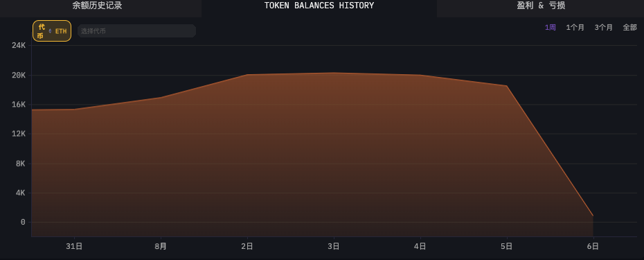Open the 盈利 & 亏损 tab
The width and height of the screenshot is (644, 260).
point(541,6)
